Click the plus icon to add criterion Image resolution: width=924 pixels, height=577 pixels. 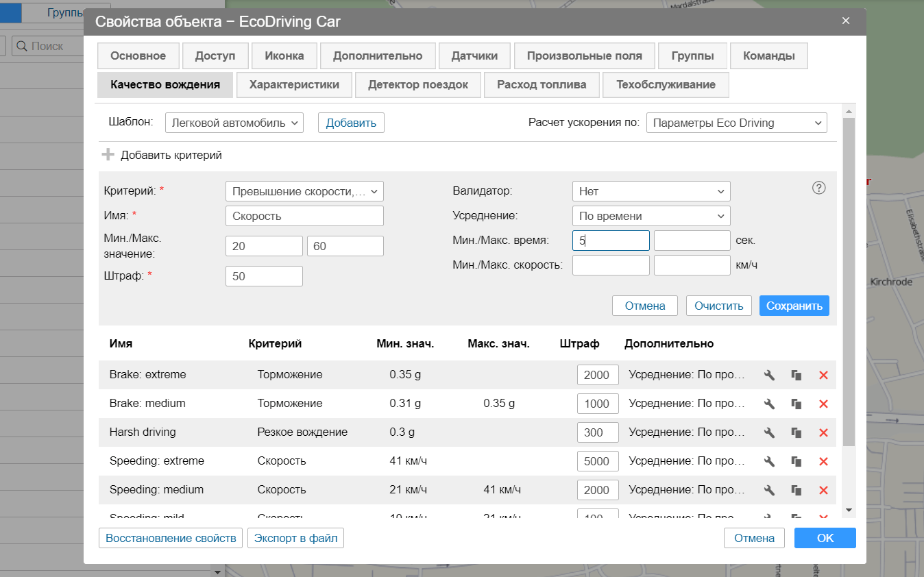click(x=108, y=155)
